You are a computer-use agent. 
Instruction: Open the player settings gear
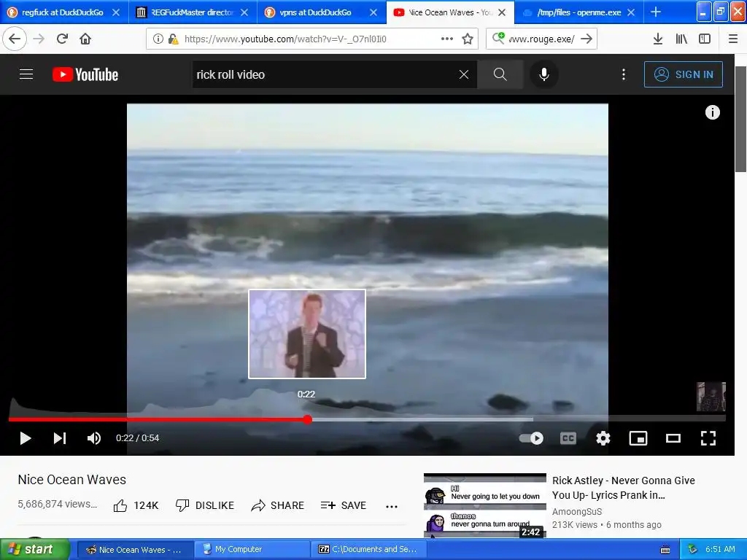pos(603,438)
